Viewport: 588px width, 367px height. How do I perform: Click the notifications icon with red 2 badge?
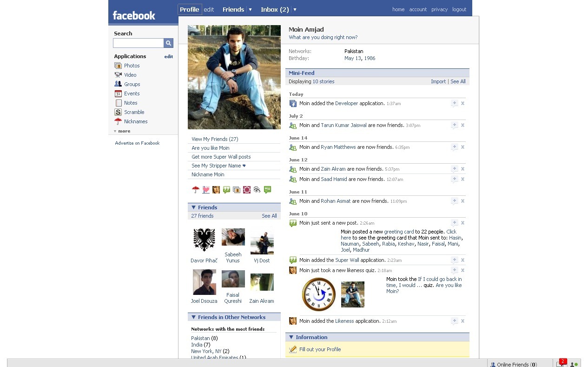click(561, 363)
